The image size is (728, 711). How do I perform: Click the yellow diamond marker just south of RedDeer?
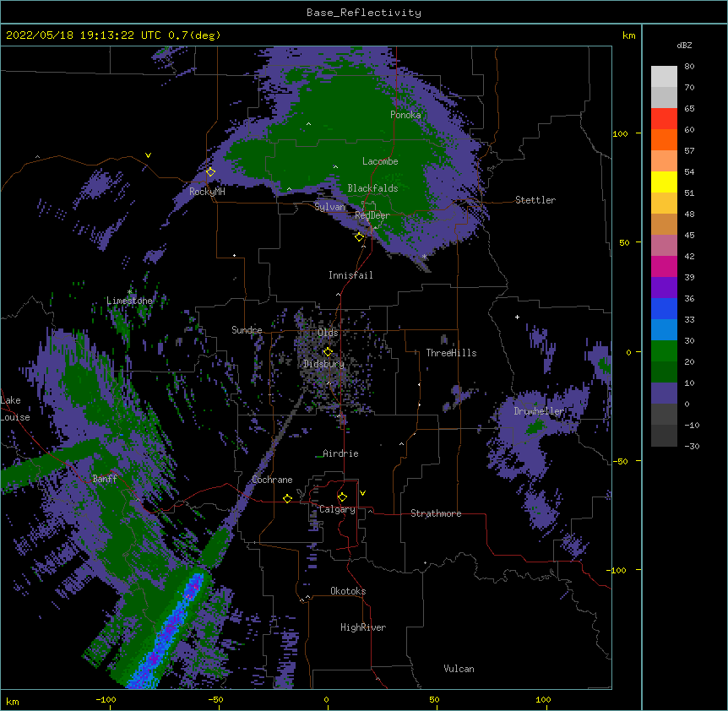tap(359, 237)
